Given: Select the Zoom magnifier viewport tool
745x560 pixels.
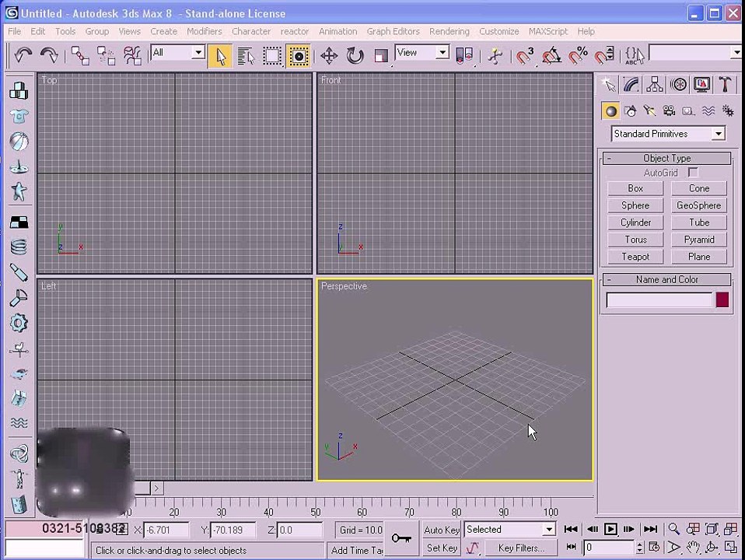Looking at the screenshot, I should 673,529.
